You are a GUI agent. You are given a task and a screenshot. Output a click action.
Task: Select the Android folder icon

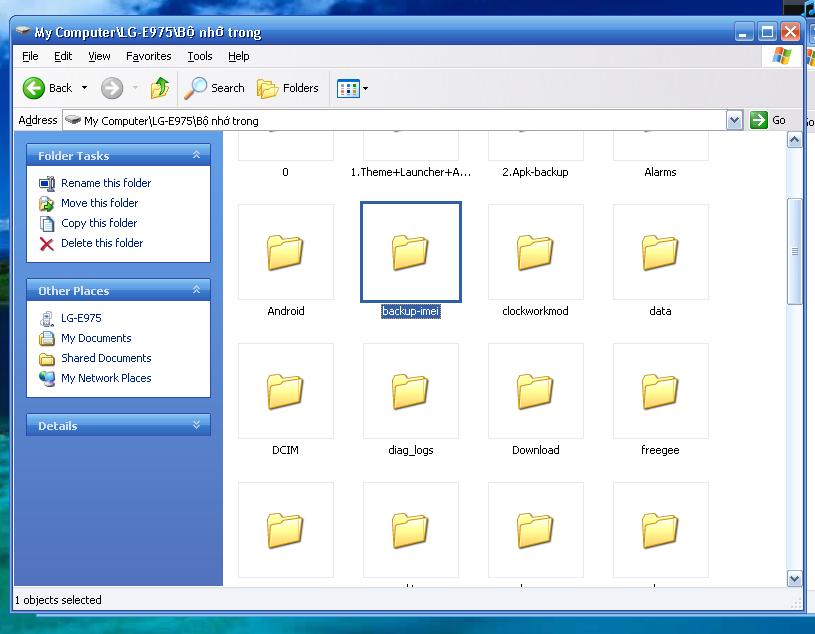(285, 252)
